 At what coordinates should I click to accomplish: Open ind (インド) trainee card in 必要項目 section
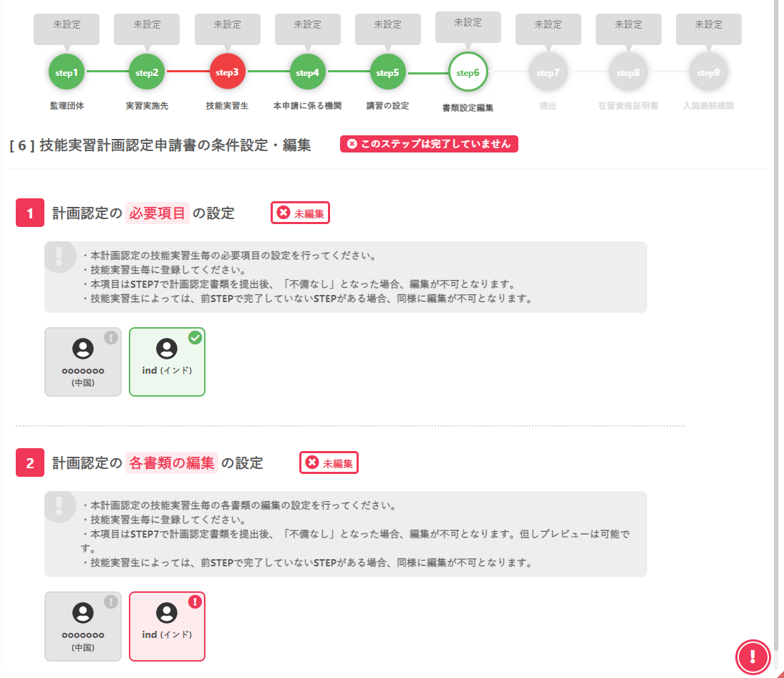click(x=167, y=363)
